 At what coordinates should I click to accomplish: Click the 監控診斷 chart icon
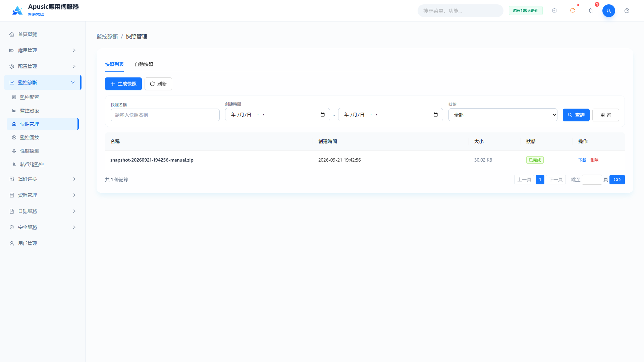point(12,82)
